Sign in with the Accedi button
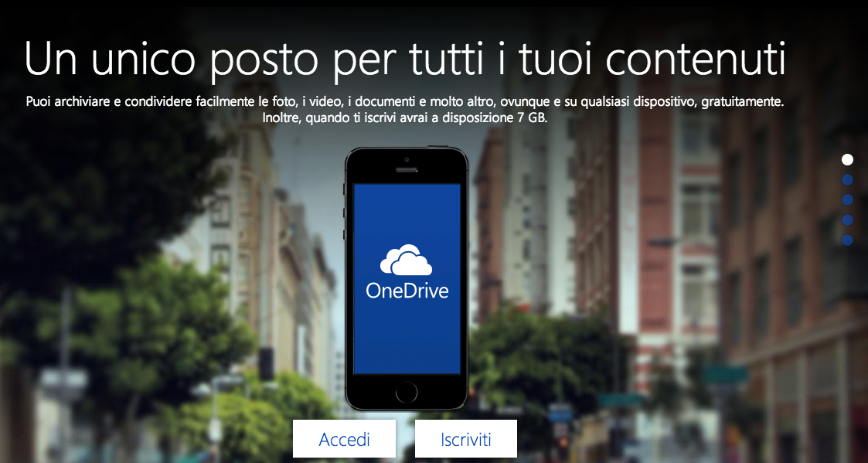The image size is (868, 463). pos(344,438)
